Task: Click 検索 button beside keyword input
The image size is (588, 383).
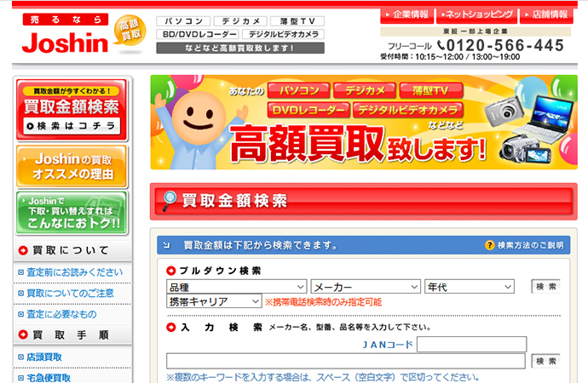Action: 545,361
